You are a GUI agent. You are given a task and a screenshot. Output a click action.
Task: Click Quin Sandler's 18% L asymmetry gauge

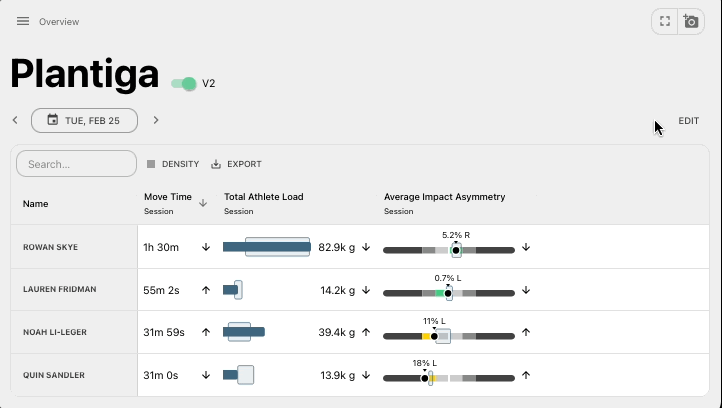pyautogui.click(x=449, y=378)
